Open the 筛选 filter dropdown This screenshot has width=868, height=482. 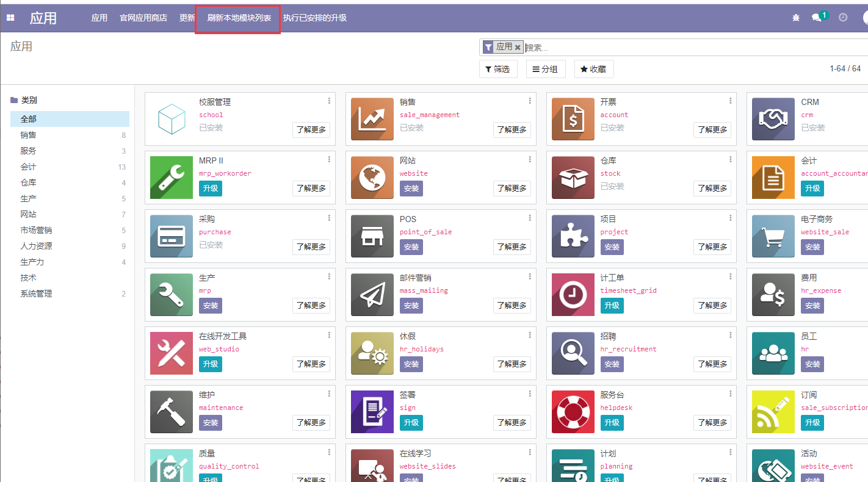[x=498, y=69]
